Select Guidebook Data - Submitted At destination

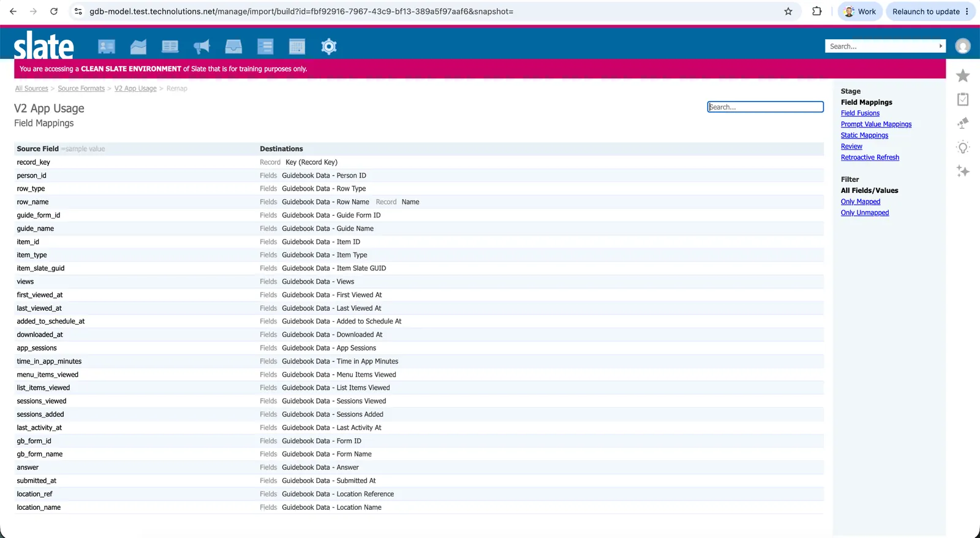(329, 481)
